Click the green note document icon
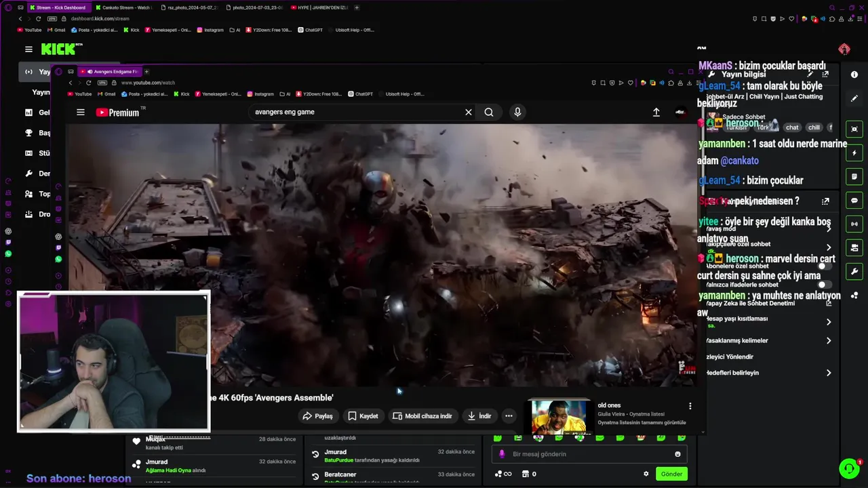The image size is (868, 488). pos(854,177)
